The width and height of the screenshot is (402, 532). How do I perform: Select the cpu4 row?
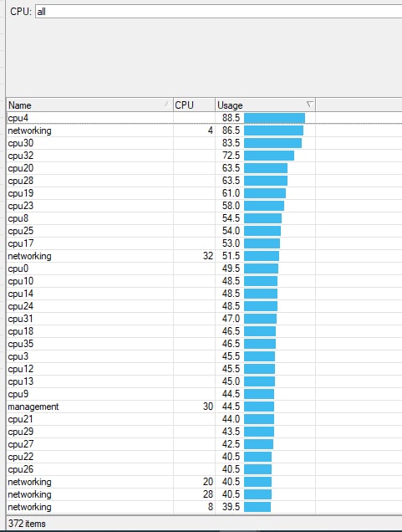coord(204,118)
